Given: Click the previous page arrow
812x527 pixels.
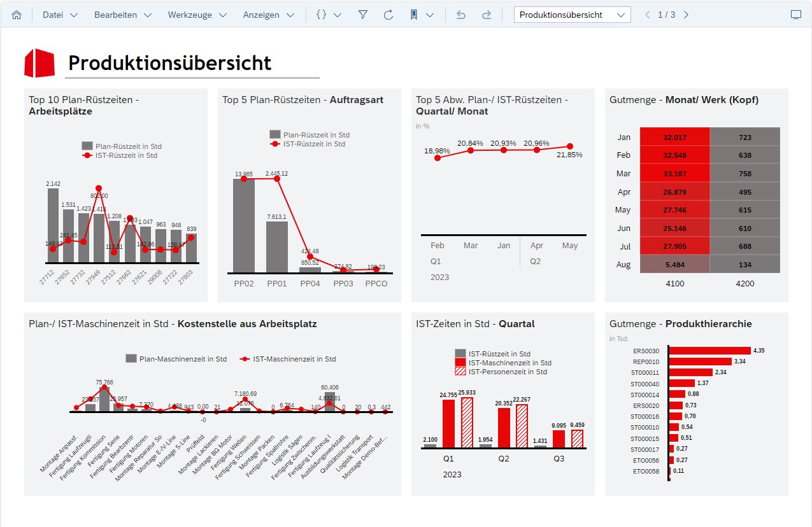Looking at the screenshot, I should point(647,14).
